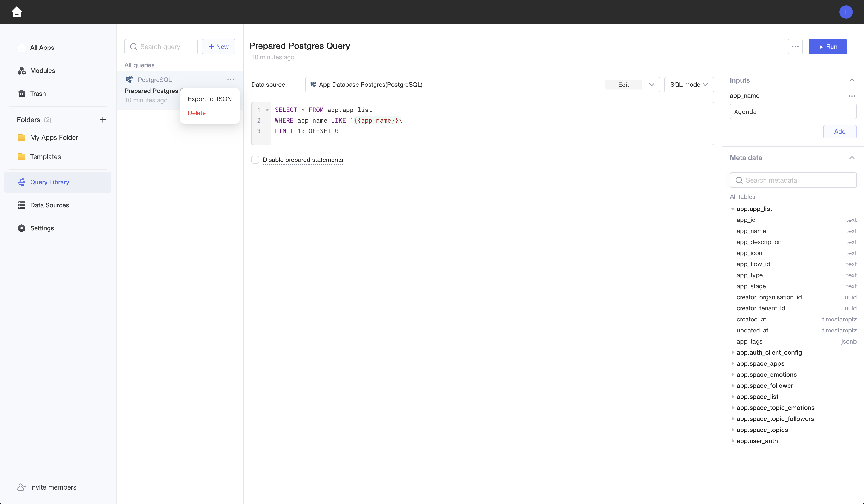
Task: Collapse the Inputs panel
Action: pos(852,80)
